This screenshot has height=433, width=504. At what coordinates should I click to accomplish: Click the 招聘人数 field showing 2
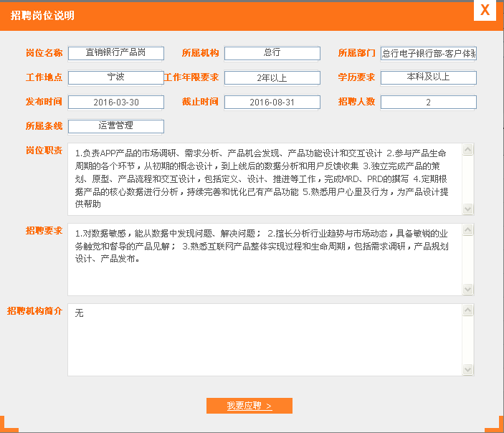click(x=428, y=102)
